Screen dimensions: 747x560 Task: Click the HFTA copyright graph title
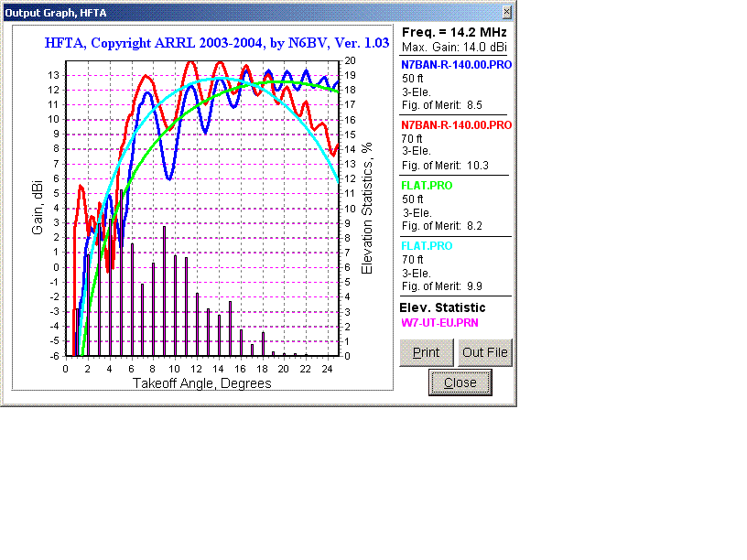(217, 42)
